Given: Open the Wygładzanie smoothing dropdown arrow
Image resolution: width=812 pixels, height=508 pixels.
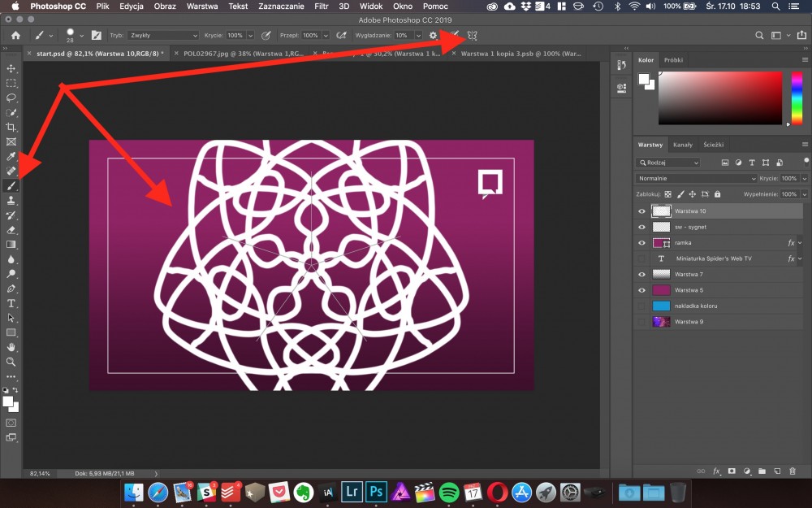Looking at the screenshot, I should pos(418,35).
